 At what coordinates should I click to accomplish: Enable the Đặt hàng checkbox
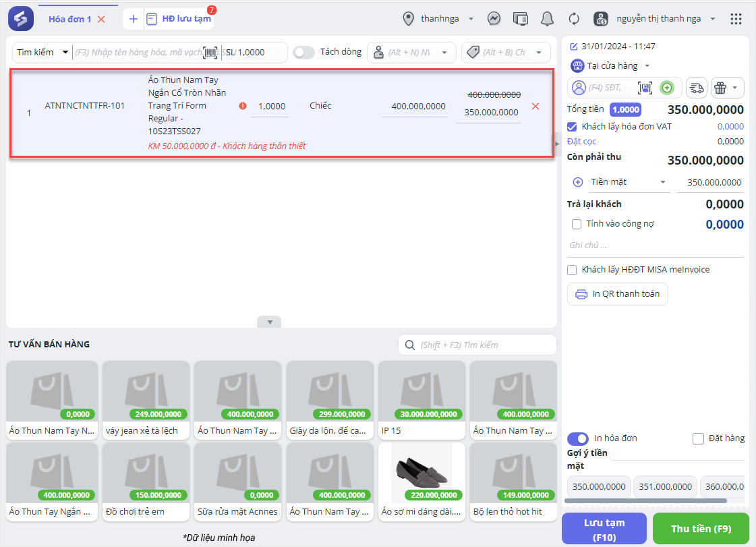pyautogui.click(x=699, y=438)
